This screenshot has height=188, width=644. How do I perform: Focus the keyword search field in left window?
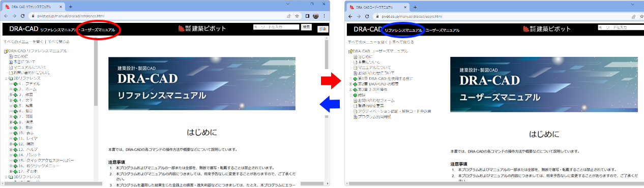[276, 26]
